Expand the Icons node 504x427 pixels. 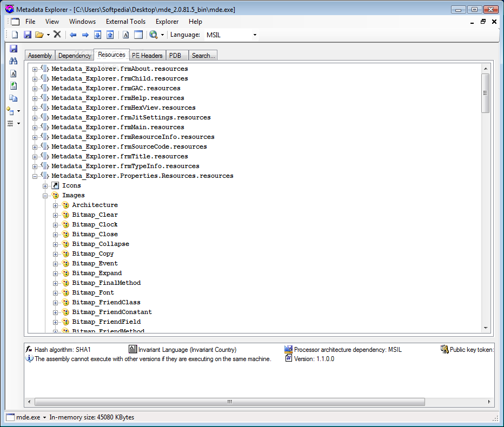[x=45, y=186]
